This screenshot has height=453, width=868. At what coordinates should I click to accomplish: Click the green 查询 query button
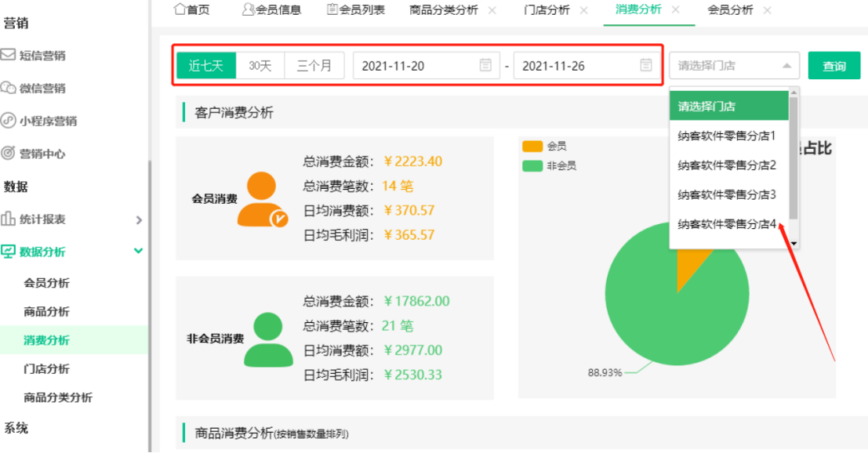pos(833,66)
